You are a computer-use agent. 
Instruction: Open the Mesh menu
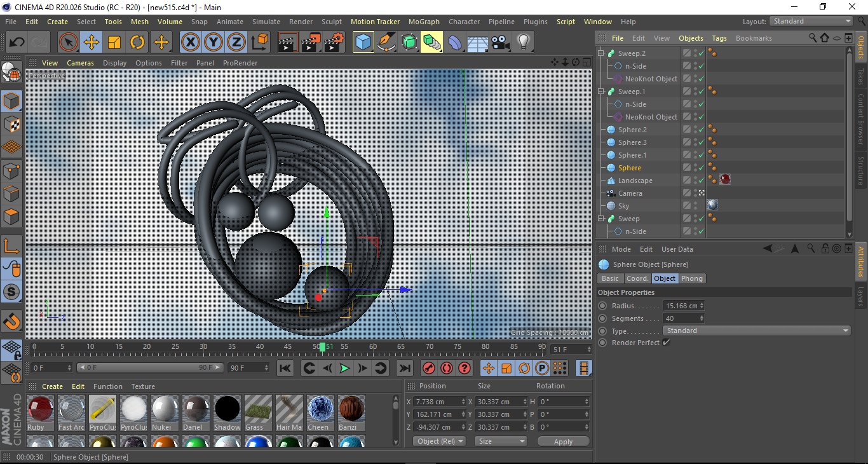coord(140,22)
